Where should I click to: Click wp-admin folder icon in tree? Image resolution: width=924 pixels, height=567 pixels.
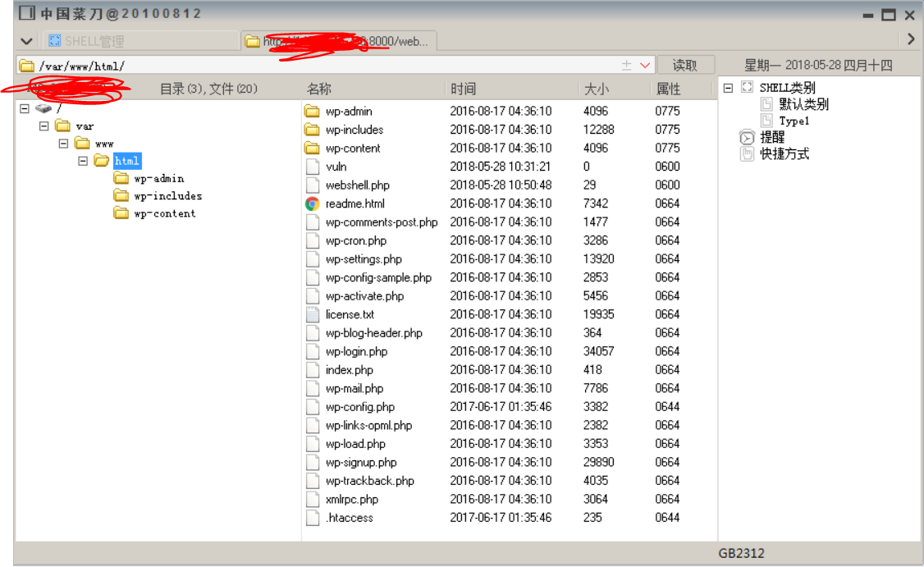(121, 178)
